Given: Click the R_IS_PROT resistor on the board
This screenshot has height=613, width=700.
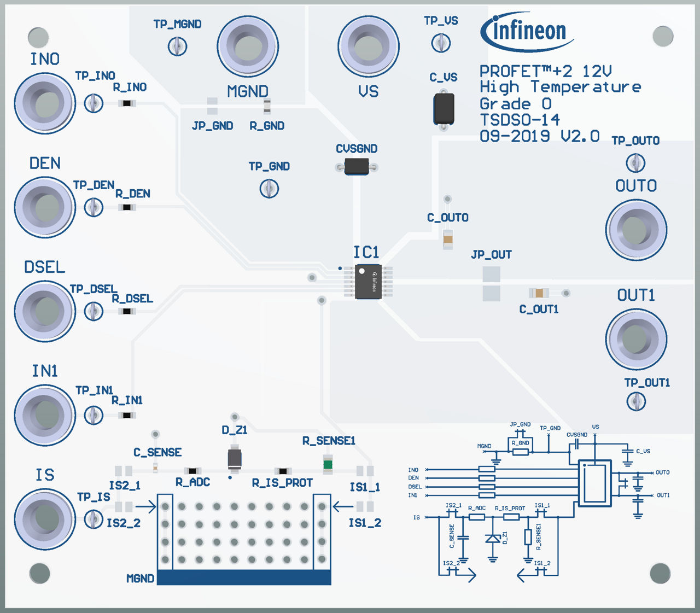Looking at the screenshot, I should click(283, 471).
